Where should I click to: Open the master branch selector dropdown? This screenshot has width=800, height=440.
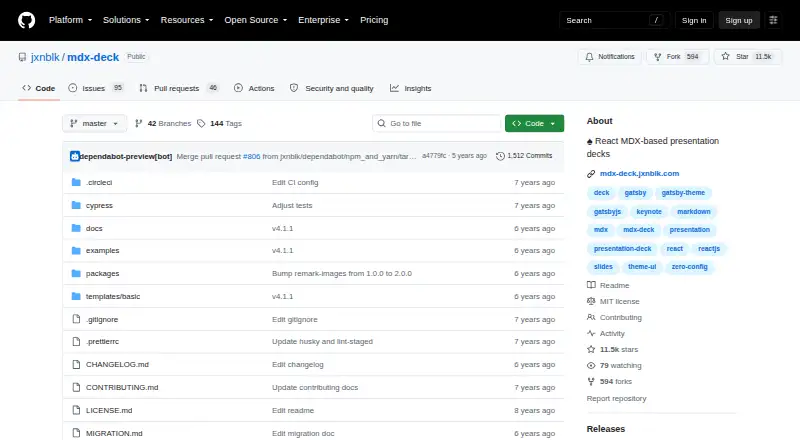coord(94,124)
